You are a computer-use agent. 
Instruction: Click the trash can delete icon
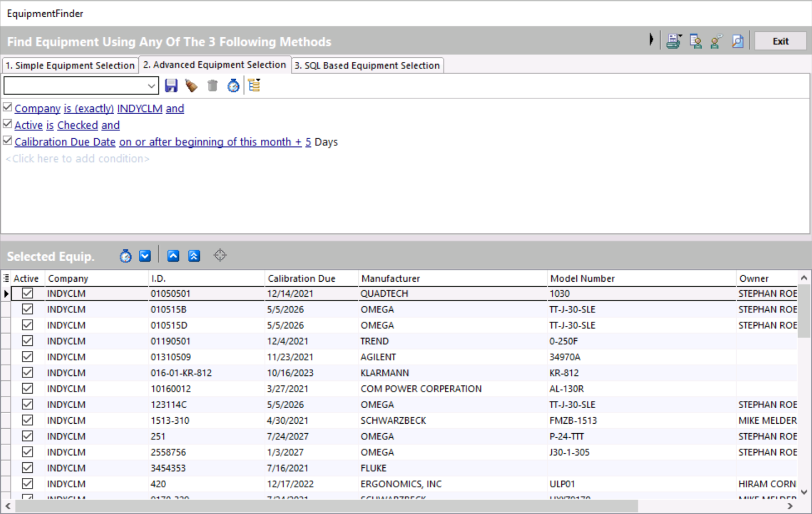212,86
